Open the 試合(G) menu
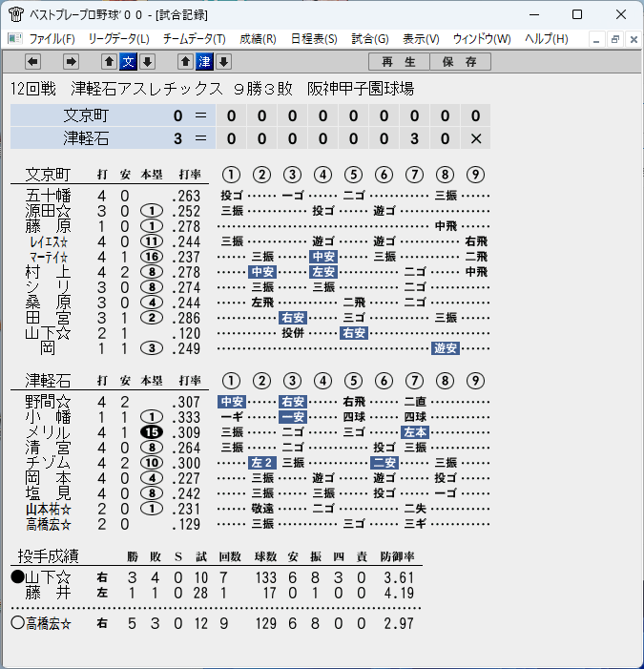Image resolution: width=644 pixels, height=669 pixels. point(370,39)
